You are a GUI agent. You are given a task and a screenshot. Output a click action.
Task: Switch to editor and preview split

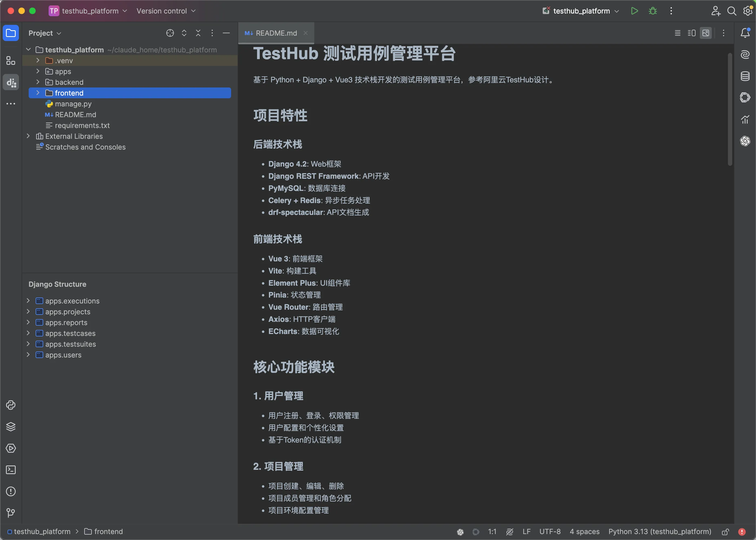coord(691,33)
